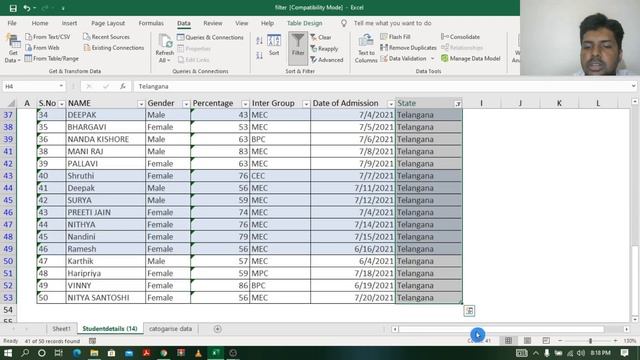Open the Date of Admission filter dropdown
Viewport: 640px width, 360px height.
(391, 104)
